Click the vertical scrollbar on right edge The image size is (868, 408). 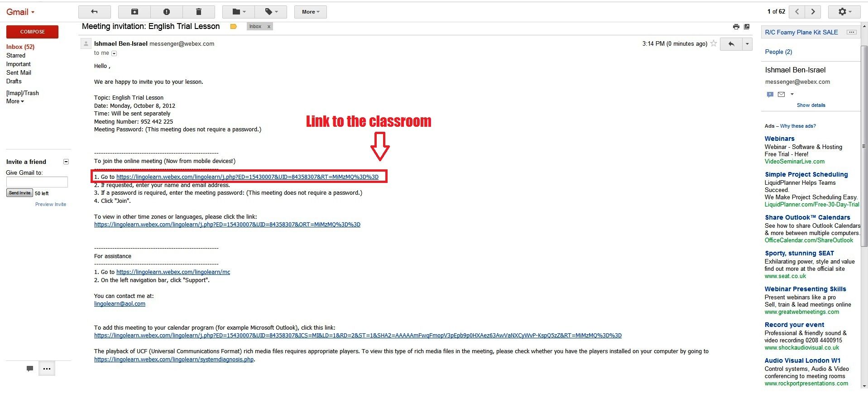[x=864, y=146]
